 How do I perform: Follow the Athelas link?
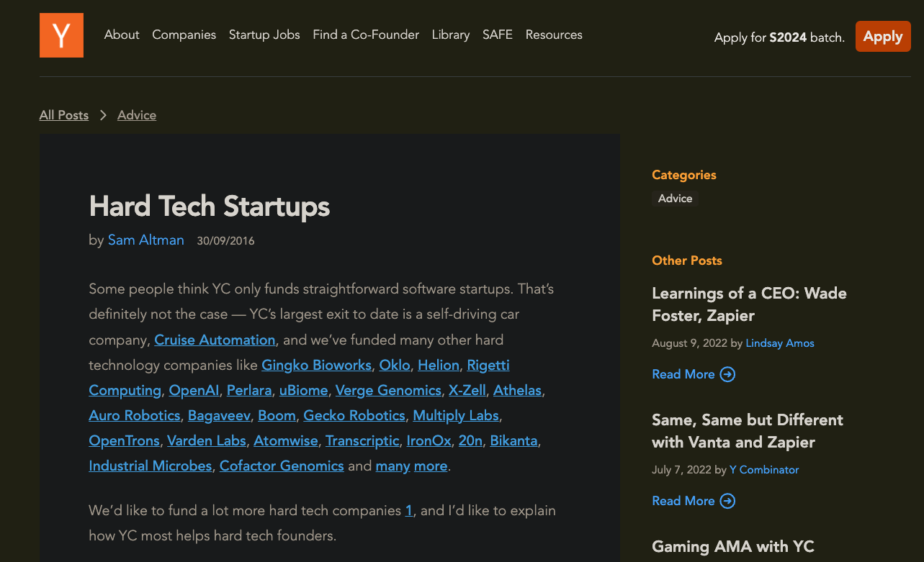click(517, 390)
